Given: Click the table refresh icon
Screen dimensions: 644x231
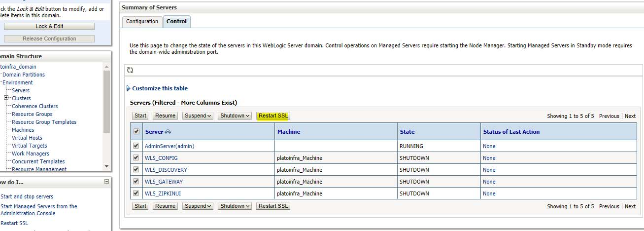Looking at the screenshot, I should [x=130, y=71].
